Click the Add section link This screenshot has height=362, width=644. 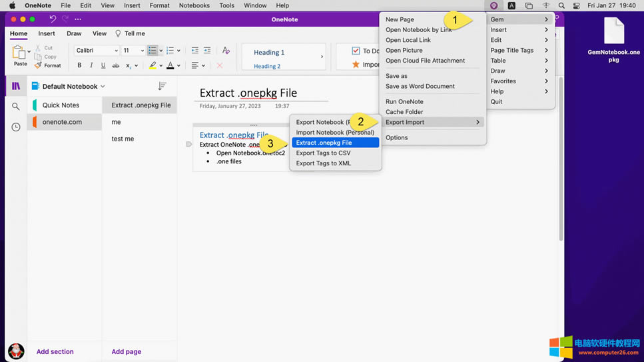(55, 351)
